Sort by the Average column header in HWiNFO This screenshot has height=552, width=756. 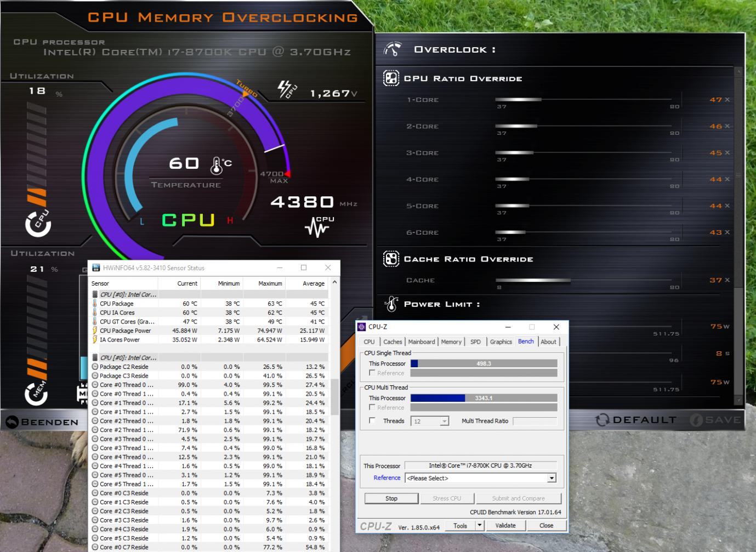pyautogui.click(x=306, y=283)
